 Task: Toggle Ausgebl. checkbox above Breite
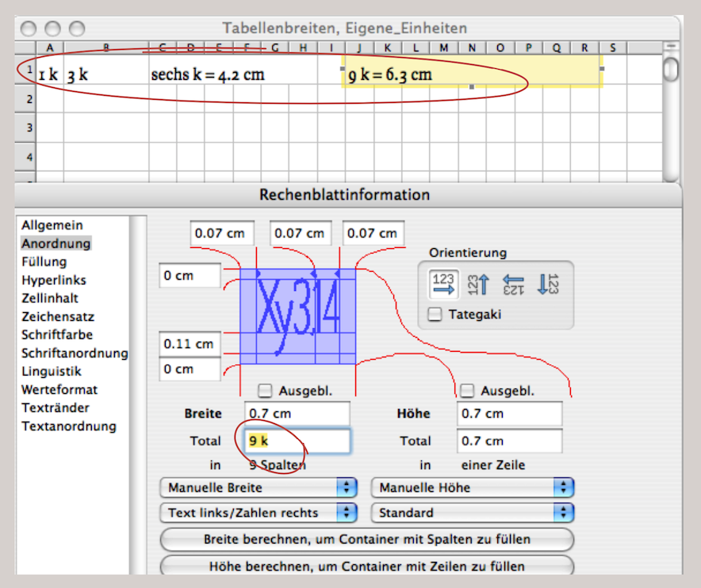[266, 390]
